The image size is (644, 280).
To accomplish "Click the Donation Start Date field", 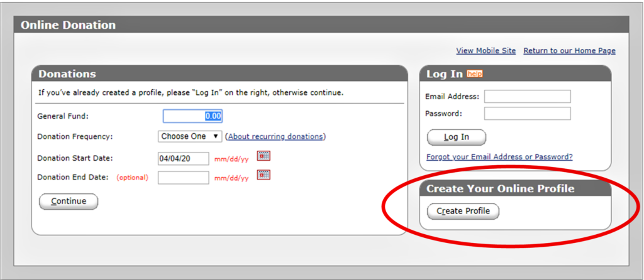I will [x=183, y=159].
